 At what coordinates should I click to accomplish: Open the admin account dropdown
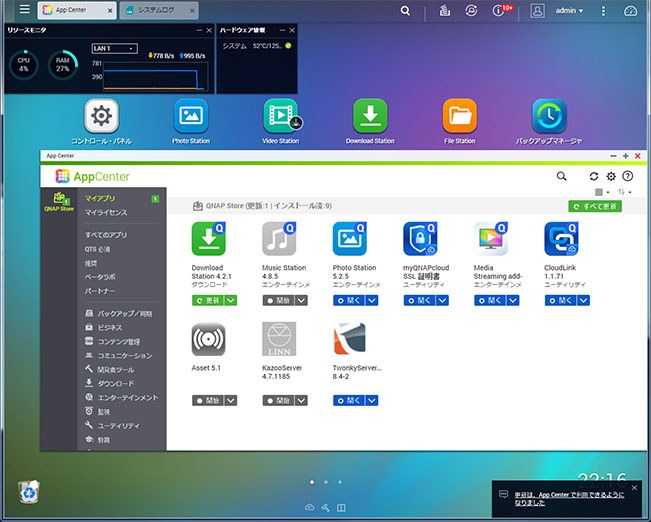(569, 11)
